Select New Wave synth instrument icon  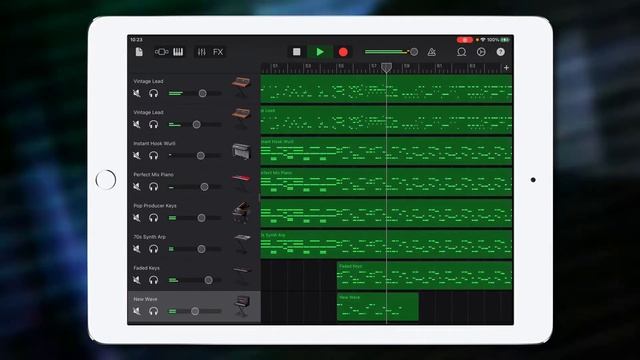pyautogui.click(x=242, y=306)
